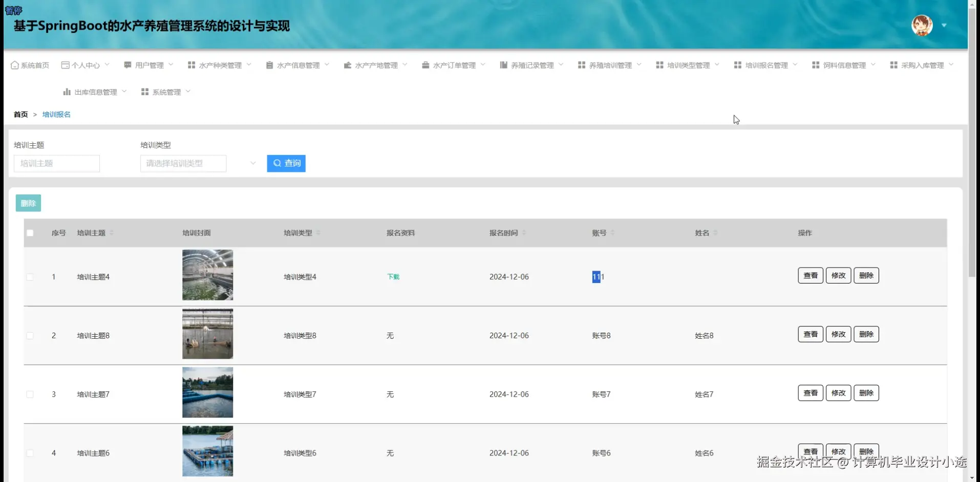Expand the 培训报名管理 menu chevron
The width and height of the screenshot is (980, 482).
795,64
